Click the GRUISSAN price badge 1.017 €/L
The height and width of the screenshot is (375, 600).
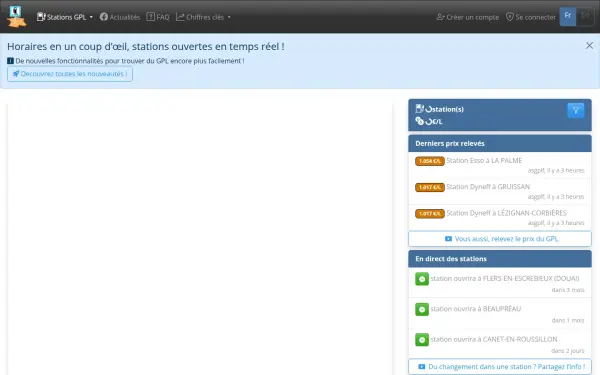tap(430, 187)
